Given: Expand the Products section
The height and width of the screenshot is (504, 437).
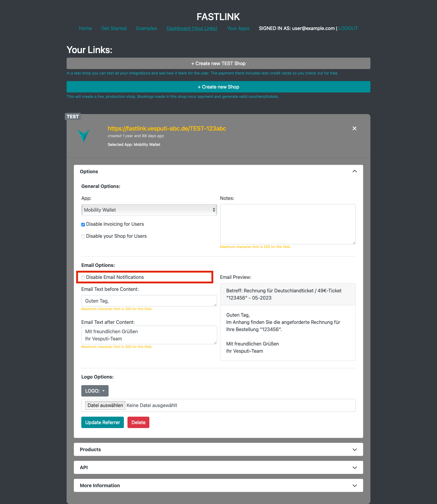Looking at the screenshot, I should (218, 449).
